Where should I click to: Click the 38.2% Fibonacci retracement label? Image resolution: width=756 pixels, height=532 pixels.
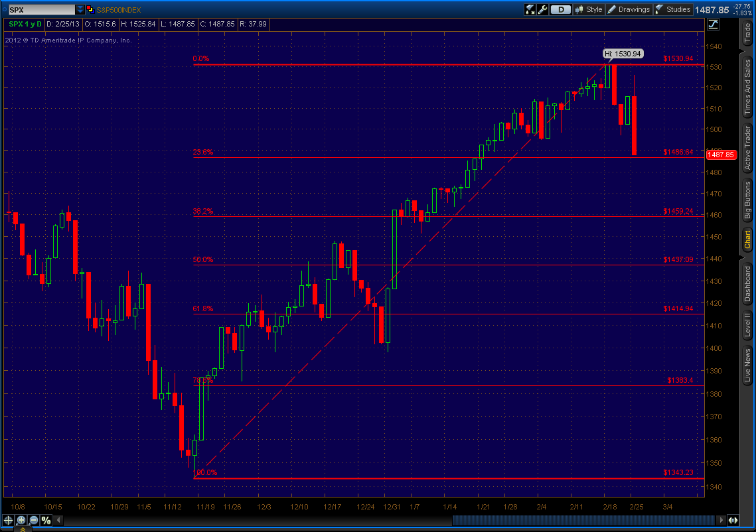[203, 211]
